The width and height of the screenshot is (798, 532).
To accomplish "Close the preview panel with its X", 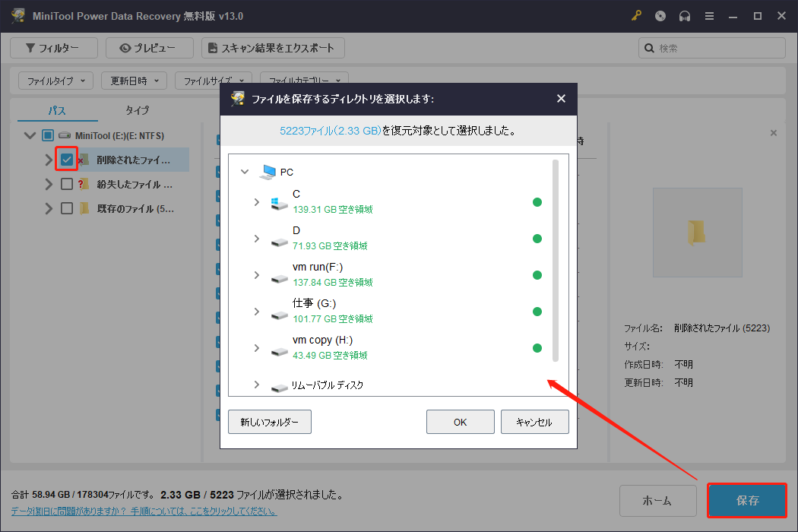I will coord(774,133).
